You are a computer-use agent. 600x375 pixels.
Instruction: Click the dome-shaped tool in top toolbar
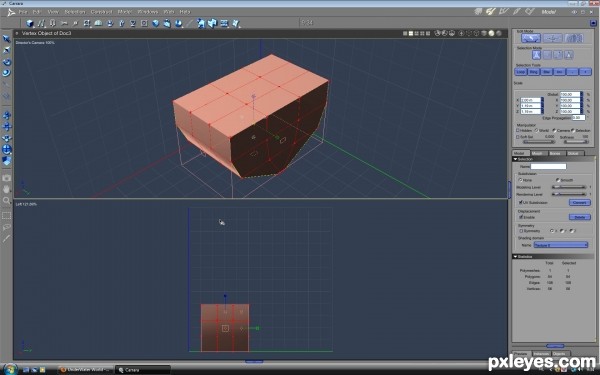point(98,23)
